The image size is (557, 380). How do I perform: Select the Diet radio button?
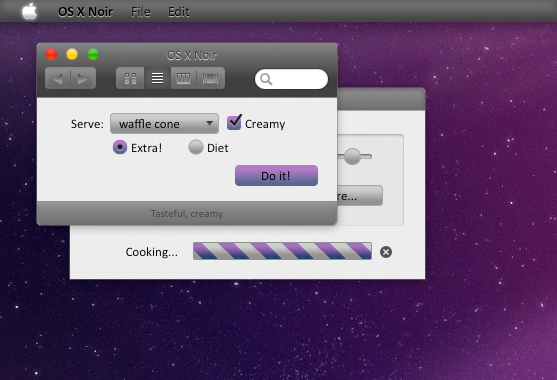196,147
